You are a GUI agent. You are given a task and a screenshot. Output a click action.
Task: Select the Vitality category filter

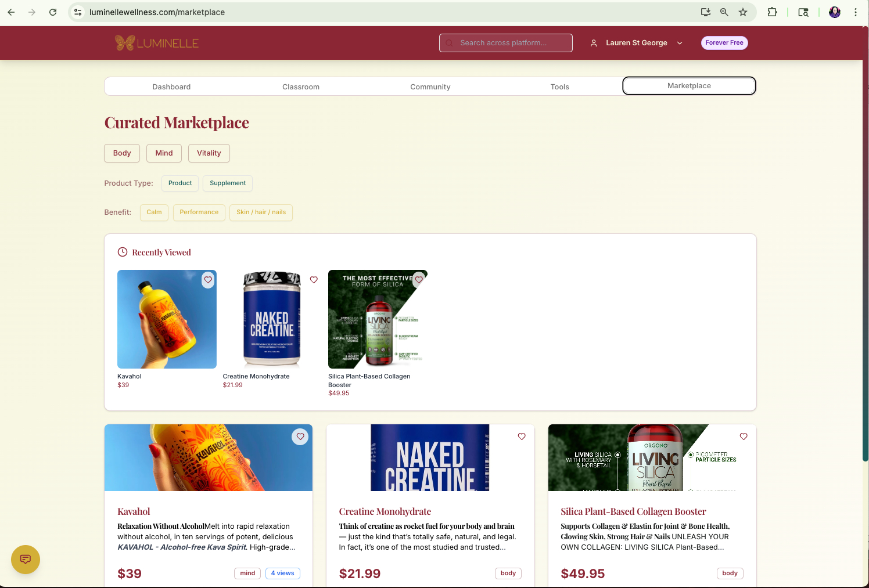tap(209, 153)
